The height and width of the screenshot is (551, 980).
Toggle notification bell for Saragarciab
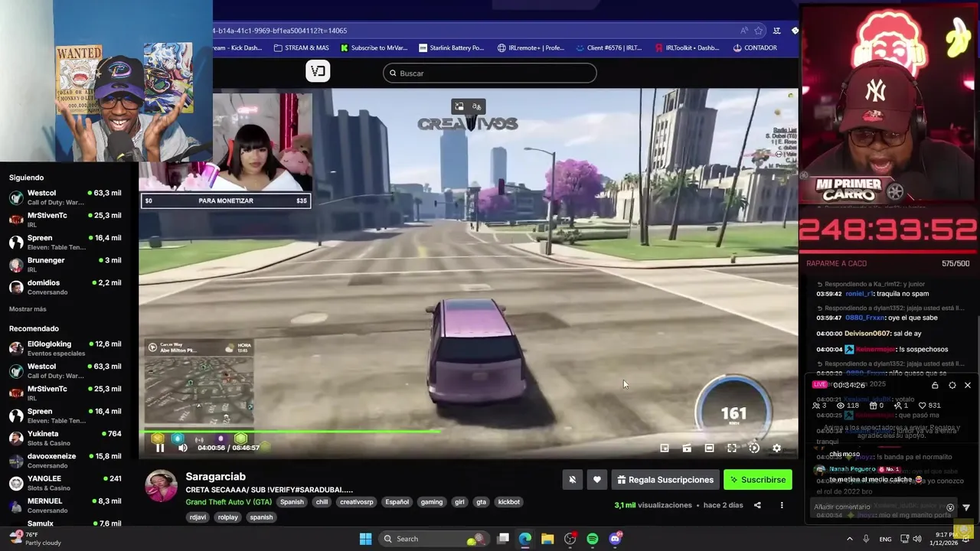[x=572, y=480]
